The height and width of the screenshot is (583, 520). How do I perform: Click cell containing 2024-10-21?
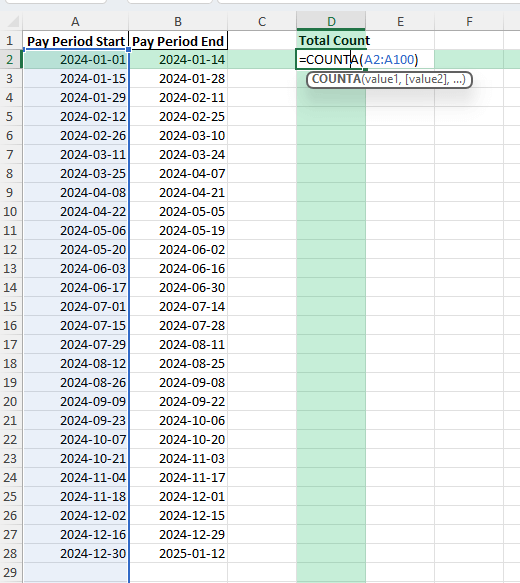coord(75,458)
